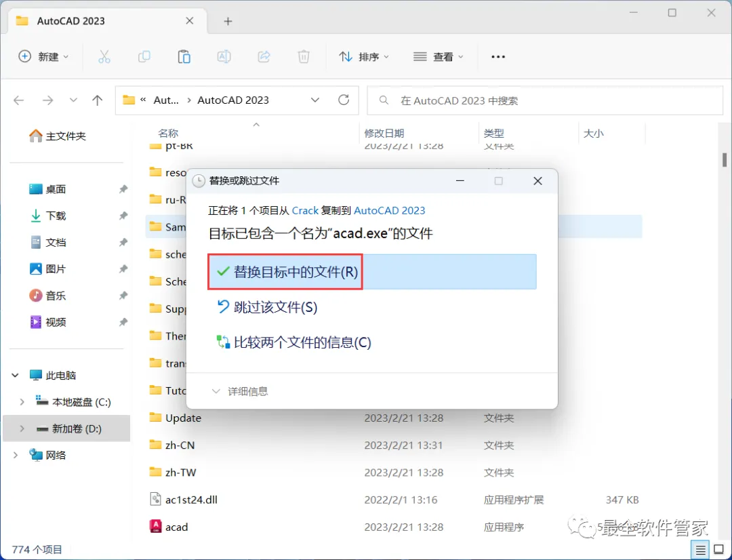Sort by 大小 column header

click(593, 133)
